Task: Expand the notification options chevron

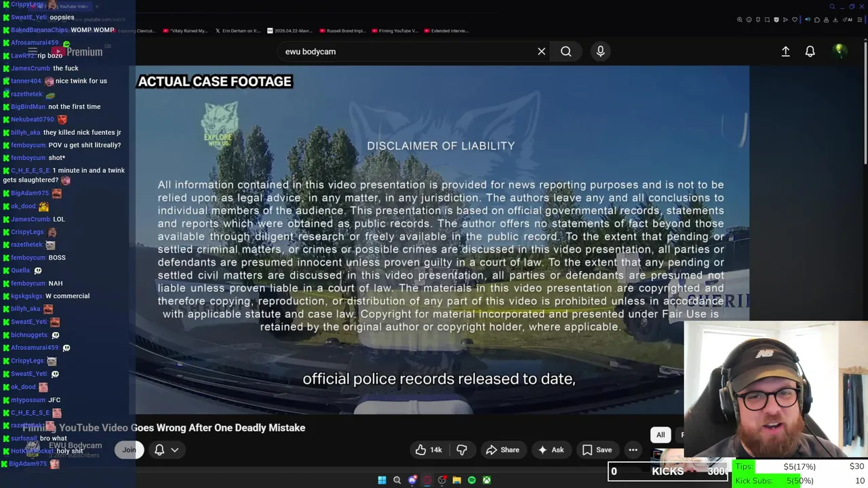Action: point(174,449)
